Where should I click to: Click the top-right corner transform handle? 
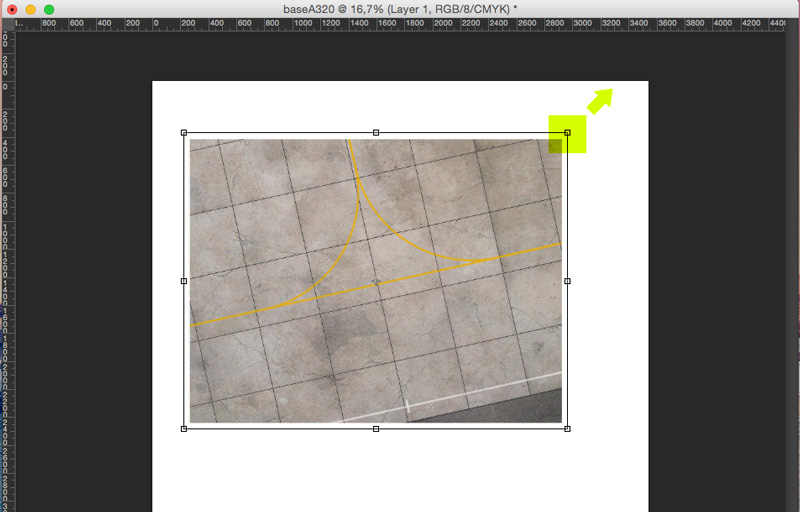pos(567,133)
